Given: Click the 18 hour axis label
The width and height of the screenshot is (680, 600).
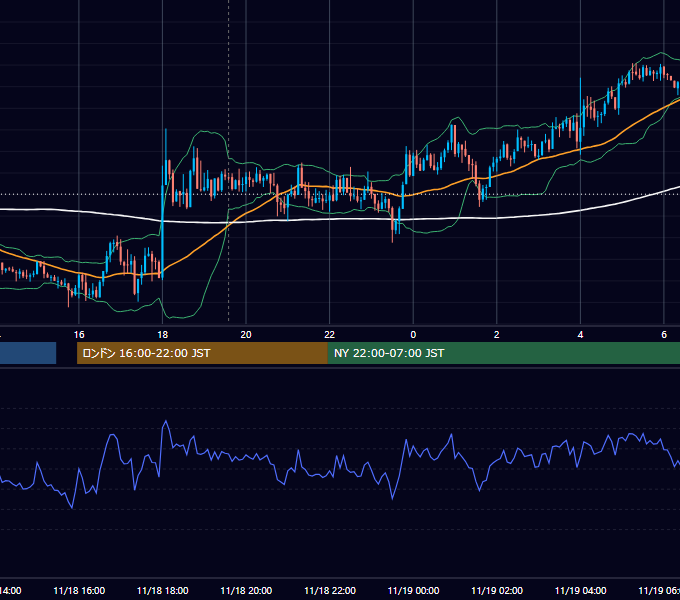Looking at the screenshot, I should coord(162,335).
